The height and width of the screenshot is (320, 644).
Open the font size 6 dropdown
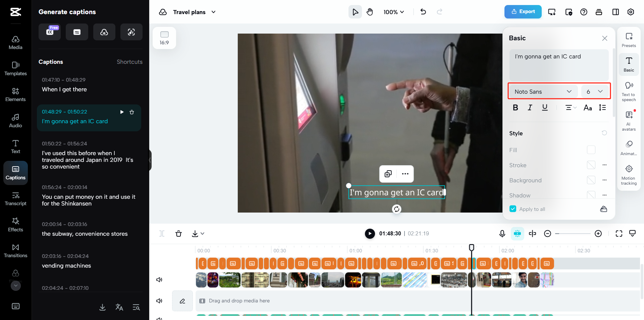click(x=594, y=91)
